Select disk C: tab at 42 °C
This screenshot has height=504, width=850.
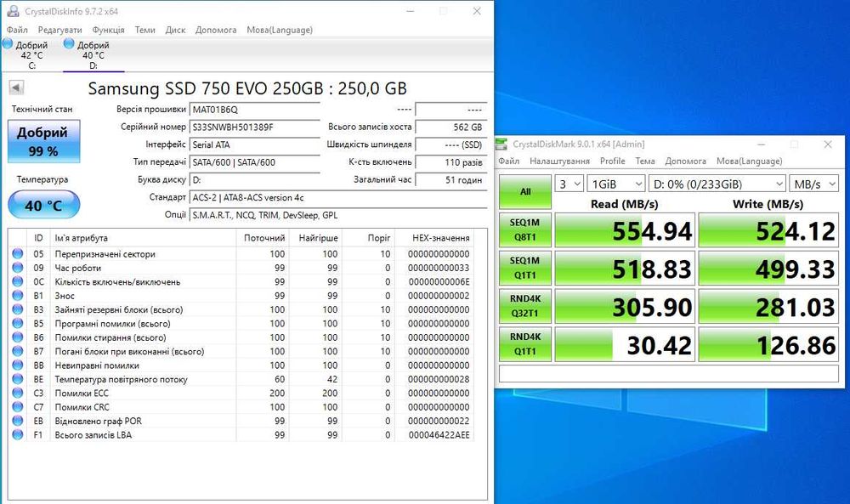[31, 54]
